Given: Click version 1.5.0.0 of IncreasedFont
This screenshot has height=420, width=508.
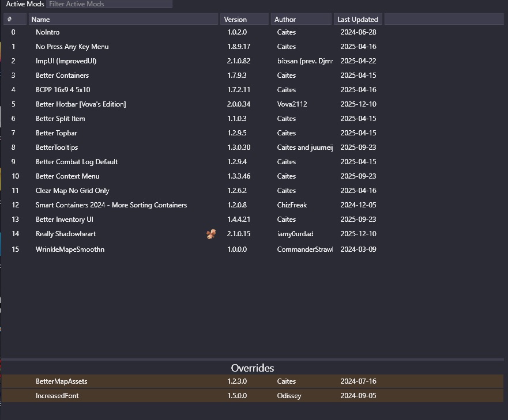Looking at the screenshot, I should 237,395.
